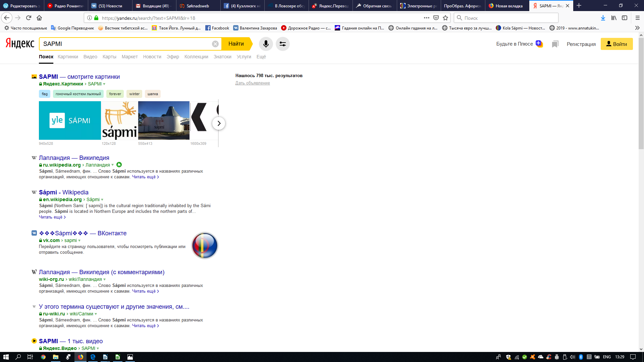This screenshot has height=362, width=644.
Task: Expand dropdown arrow next to vk.com sapmi
Action: click(x=79, y=241)
